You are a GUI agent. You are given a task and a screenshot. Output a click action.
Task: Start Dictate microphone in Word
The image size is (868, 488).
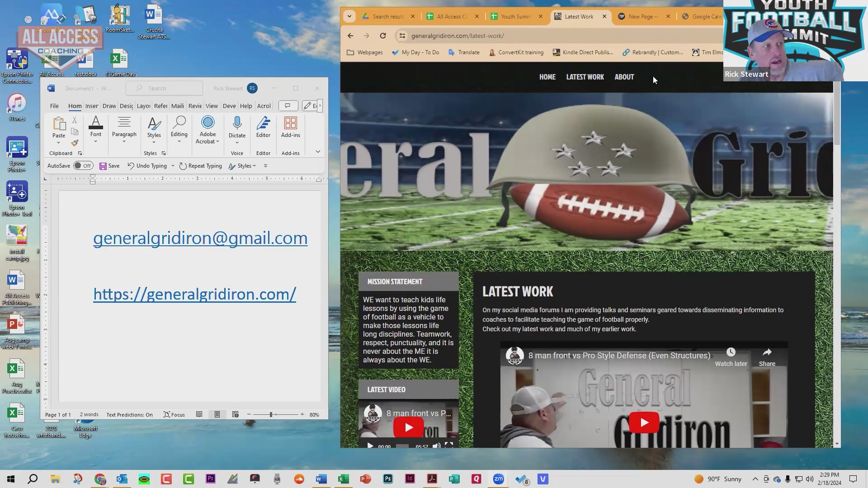point(237,123)
